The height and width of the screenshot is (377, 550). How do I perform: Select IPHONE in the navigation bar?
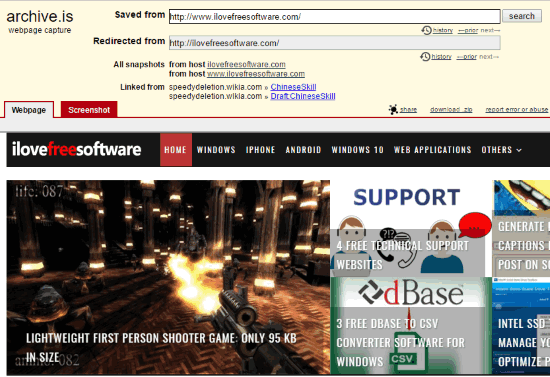click(260, 150)
